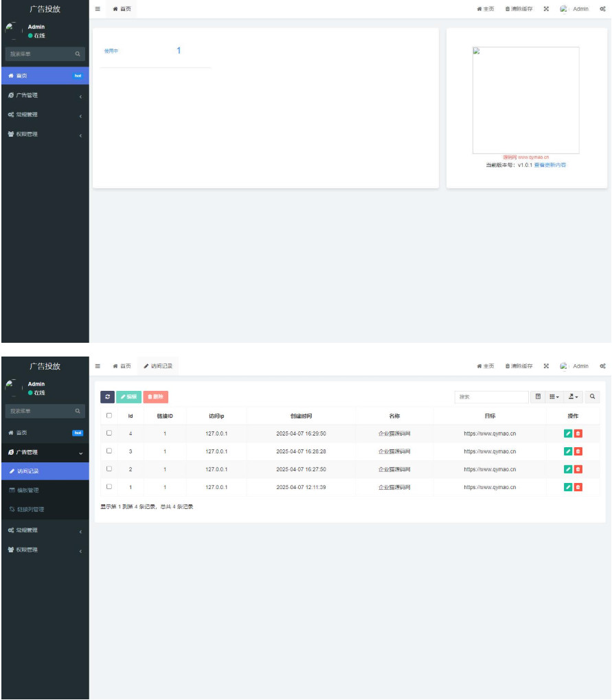The height and width of the screenshot is (700, 612).
Task: Select the checkbox of the 12:11:39 record
Action: click(x=109, y=486)
